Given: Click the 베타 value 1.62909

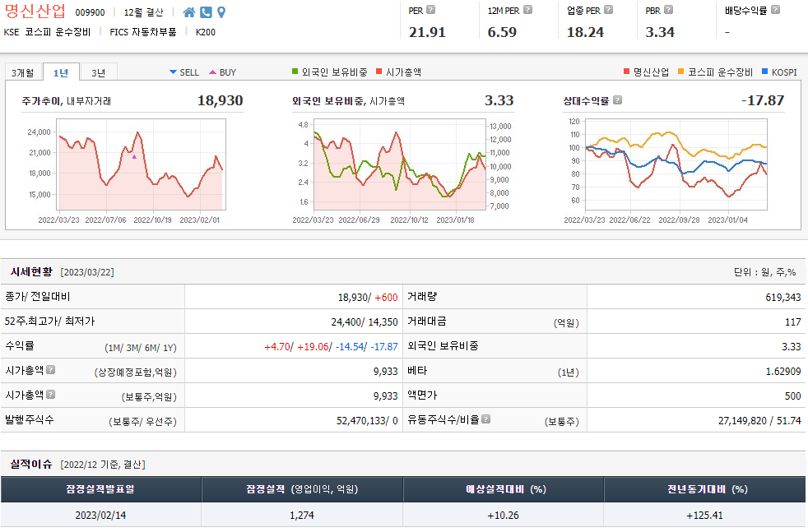Looking at the screenshot, I should coord(782,372).
